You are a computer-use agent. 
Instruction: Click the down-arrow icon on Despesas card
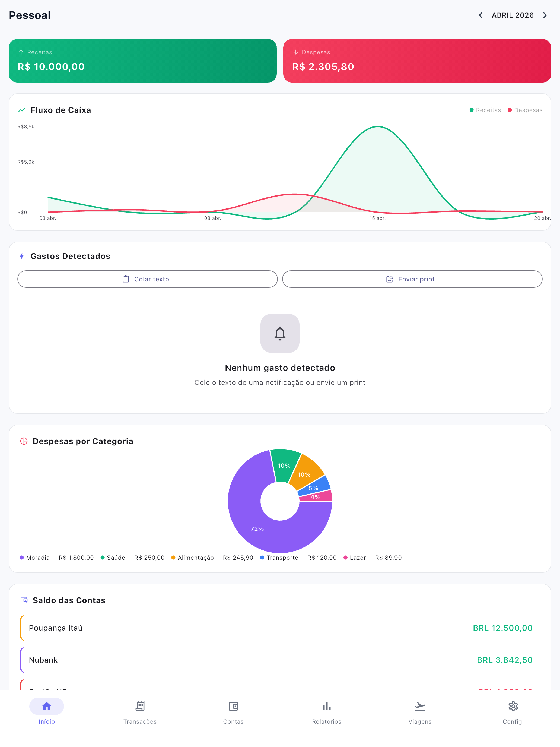point(296,52)
